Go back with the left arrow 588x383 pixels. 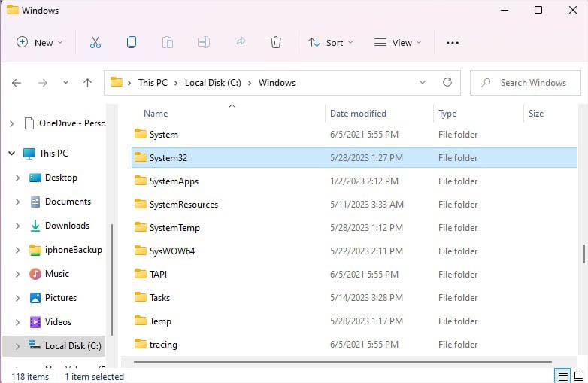(17, 83)
